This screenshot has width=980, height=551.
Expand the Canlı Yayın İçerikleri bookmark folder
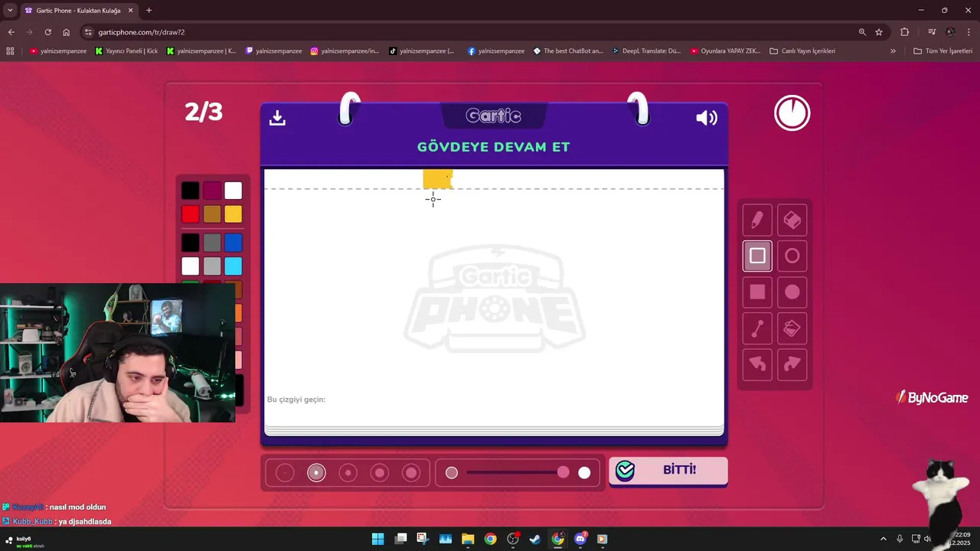[x=802, y=51]
